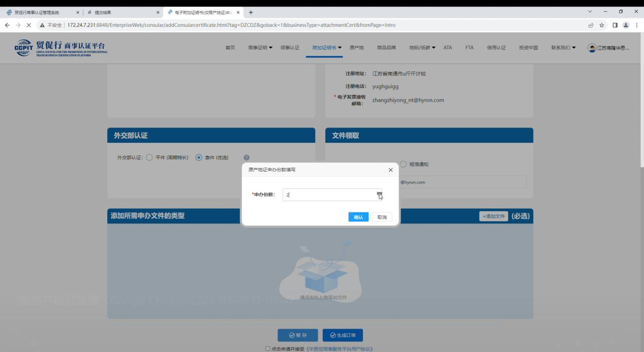Cancel the dialog with 取消
The height and width of the screenshot is (352, 644).
click(382, 217)
